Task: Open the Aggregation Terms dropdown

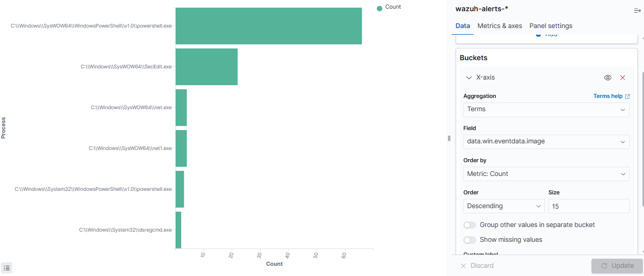Action: pyautogui.click(x=546, y=110)
